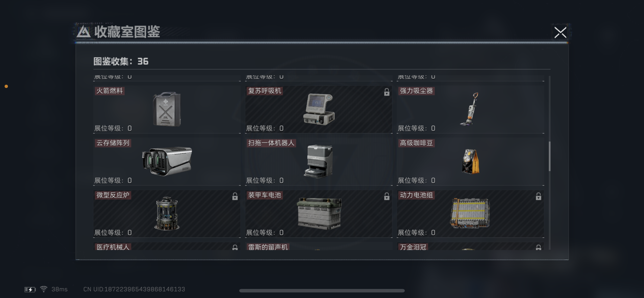
Task: Click the 雷斯的留声机 name label
Action: (x=268, y=247)
